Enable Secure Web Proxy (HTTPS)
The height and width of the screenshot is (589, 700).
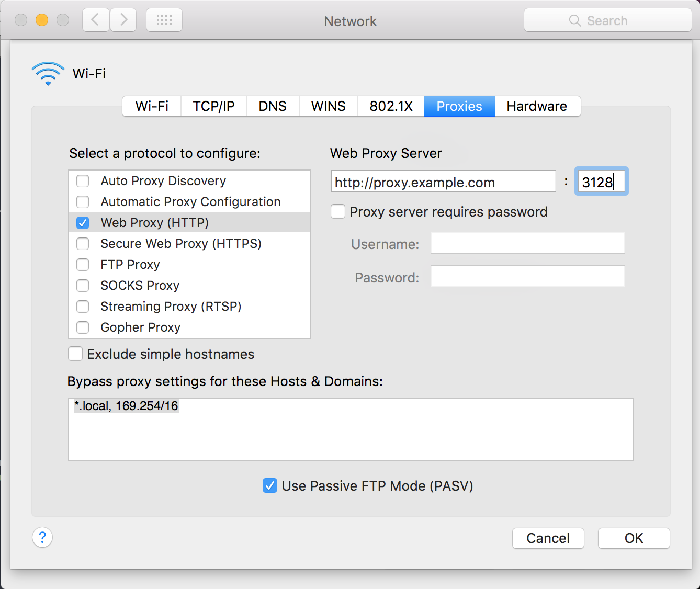click(x=82, y=244)
